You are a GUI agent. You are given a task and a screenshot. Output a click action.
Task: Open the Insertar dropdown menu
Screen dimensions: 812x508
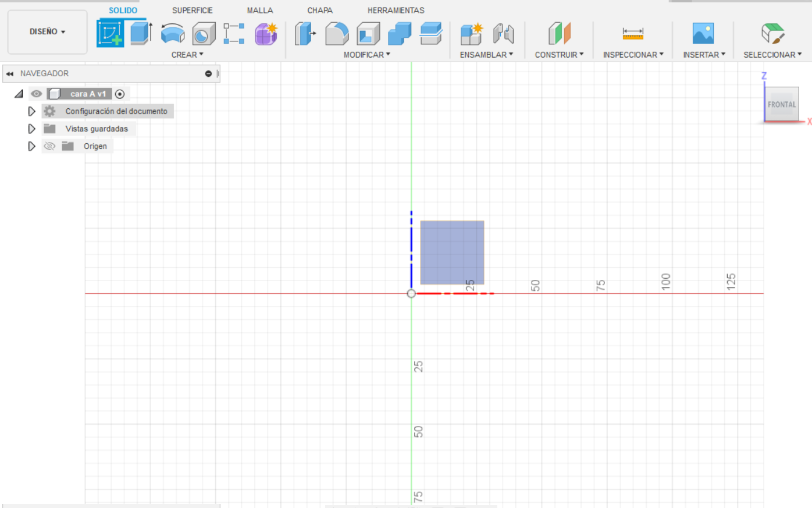(704, 55)
